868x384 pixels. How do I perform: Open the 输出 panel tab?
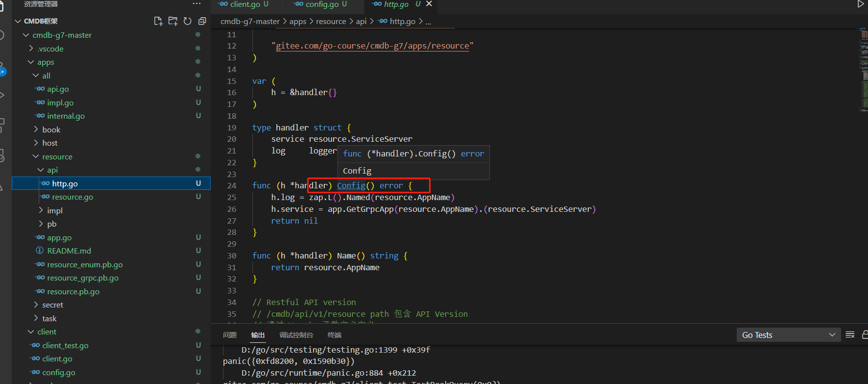[x=258, y=335]
